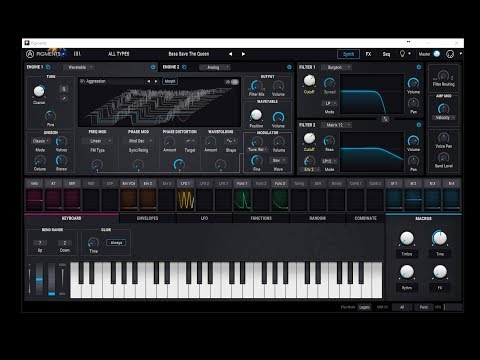Toggle the Morph button
Viewport: 480px width, 360px height.
point(170,81)
